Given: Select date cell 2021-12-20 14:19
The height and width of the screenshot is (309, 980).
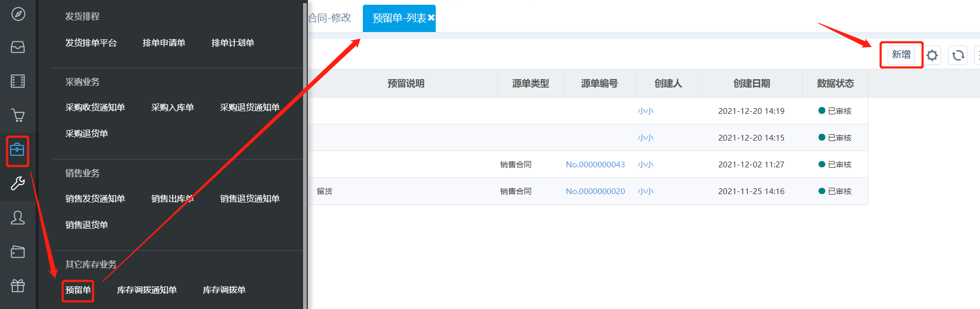Looking at the screenshot, I should 751,111.
